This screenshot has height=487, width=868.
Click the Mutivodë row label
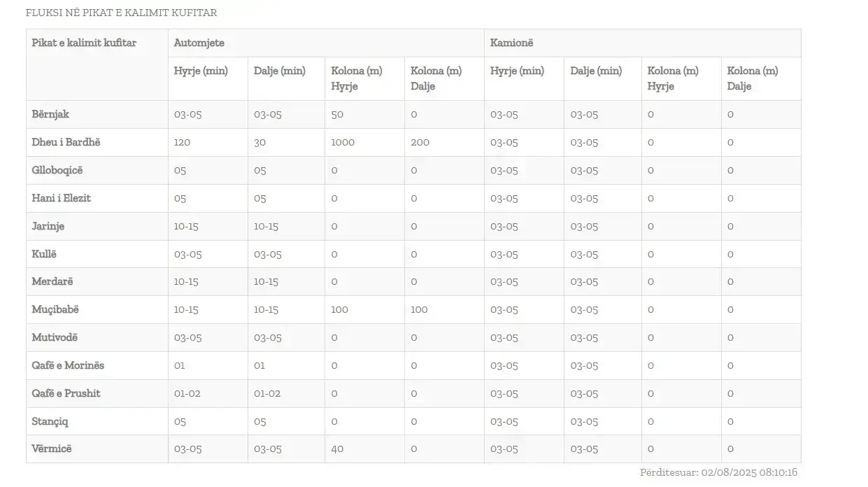click(55, 337)
